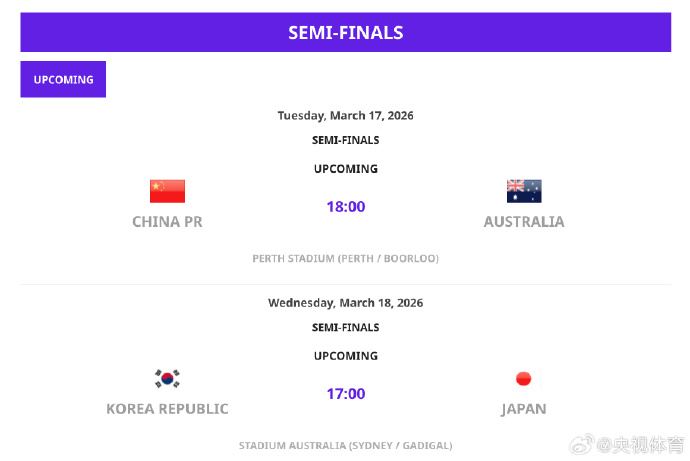Open the Korea Republic team link
This screenshot has width=690, height=461.
pos(167,409)
